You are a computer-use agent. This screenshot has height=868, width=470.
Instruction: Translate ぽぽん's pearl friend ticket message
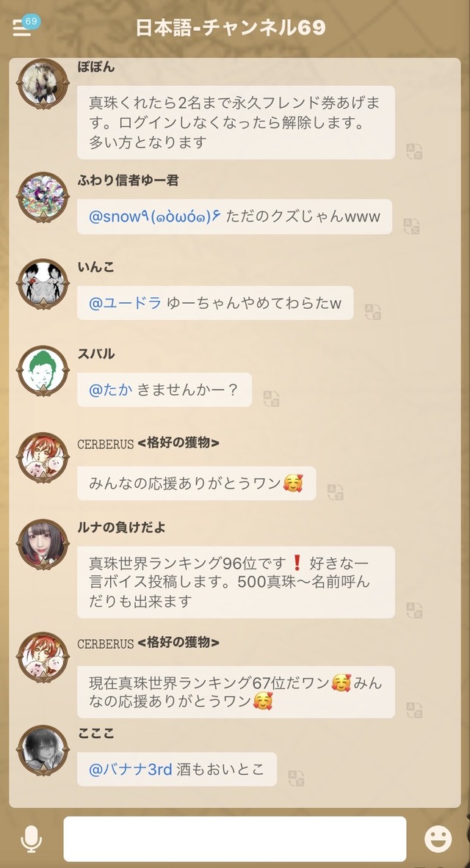(x=414, y=151)
